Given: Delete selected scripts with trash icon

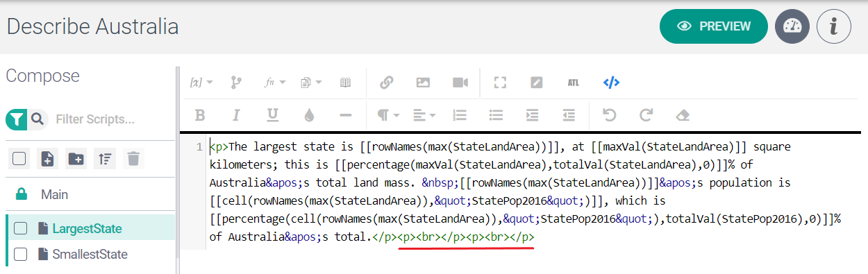Looking at the screenshot, I should [134, 159].
